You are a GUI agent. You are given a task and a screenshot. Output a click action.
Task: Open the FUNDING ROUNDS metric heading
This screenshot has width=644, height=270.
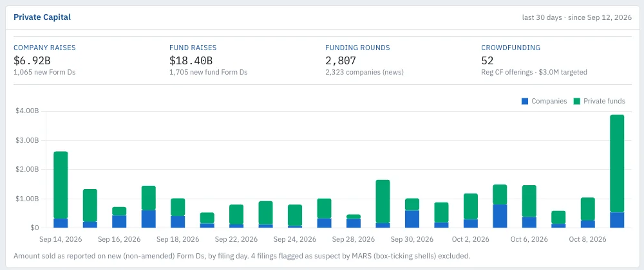(357, 48)
